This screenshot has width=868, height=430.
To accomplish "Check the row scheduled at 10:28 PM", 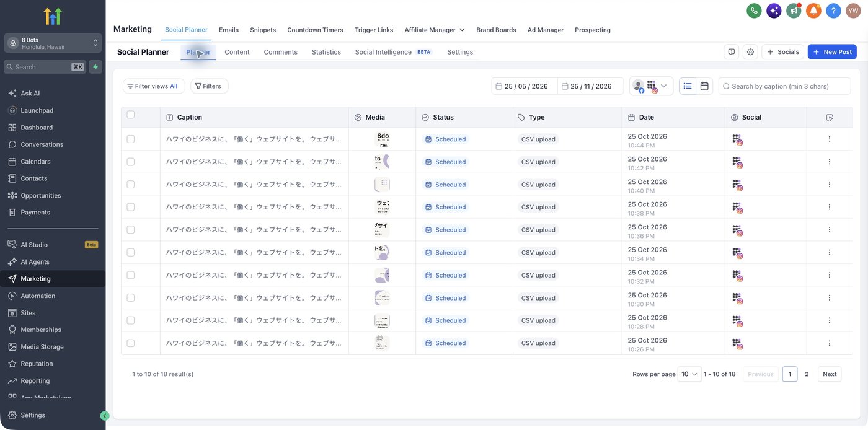I will click(130, 320).
